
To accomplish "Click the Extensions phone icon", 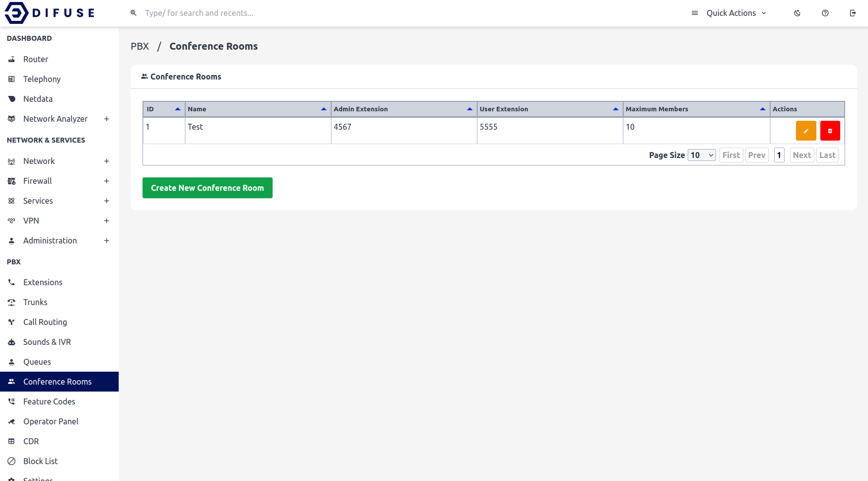I will point(11,282).
